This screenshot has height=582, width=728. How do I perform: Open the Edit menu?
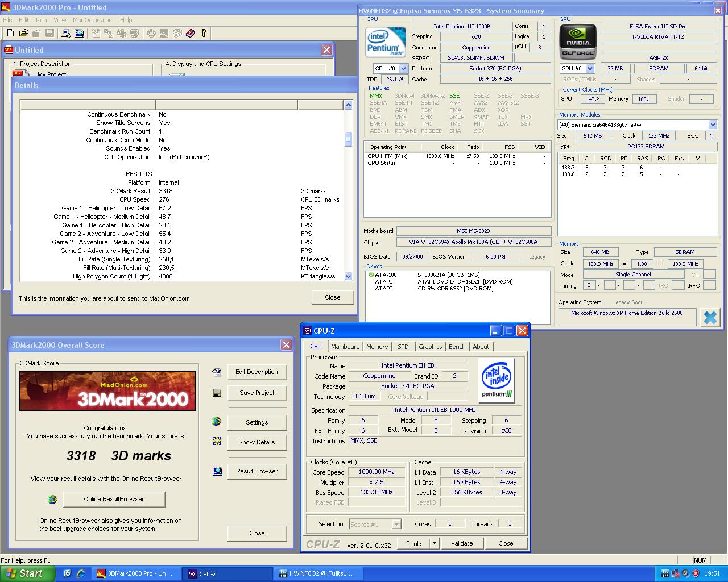click(x=24, y=20)
